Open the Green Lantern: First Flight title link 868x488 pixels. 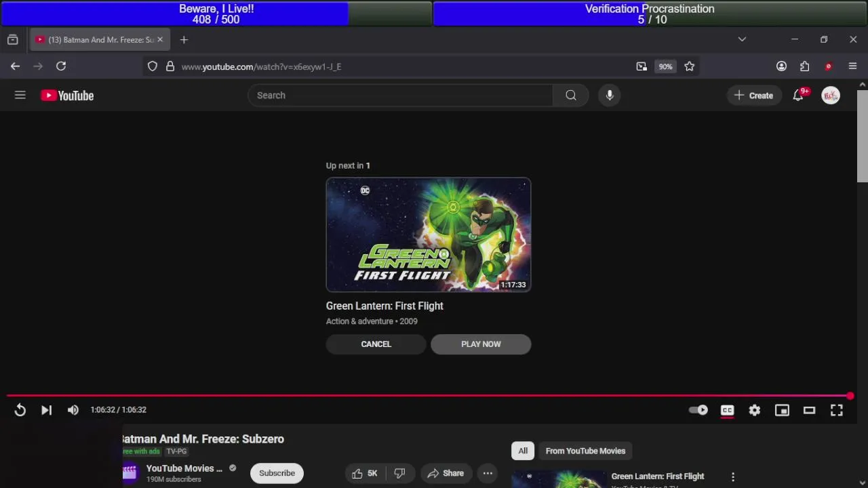tap(384, 306)
